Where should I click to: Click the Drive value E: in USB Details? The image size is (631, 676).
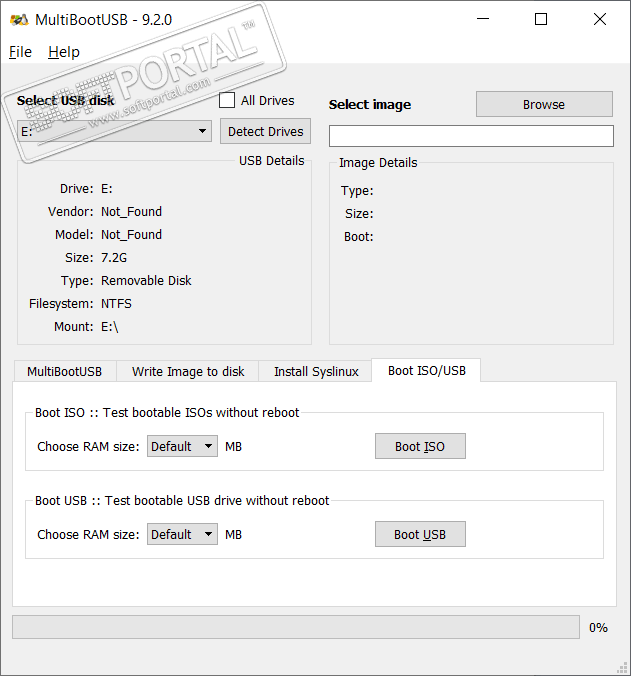click(x=106, y=188)
